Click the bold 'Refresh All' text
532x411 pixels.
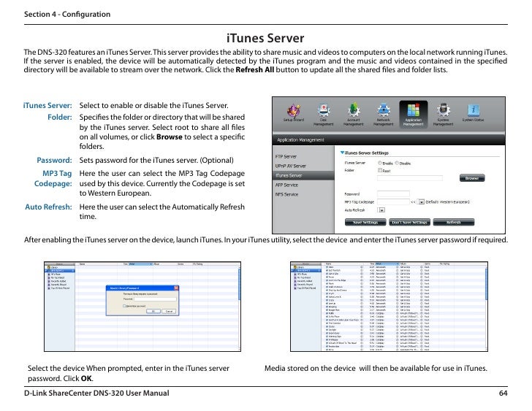255,70
